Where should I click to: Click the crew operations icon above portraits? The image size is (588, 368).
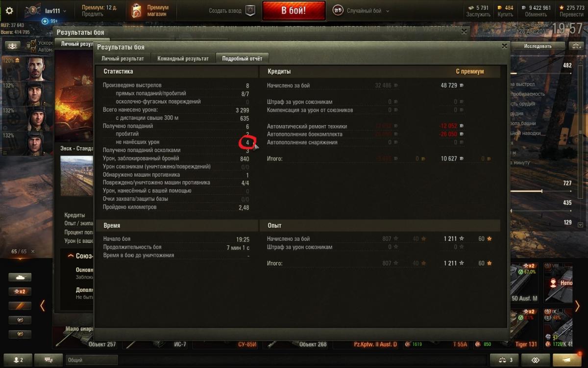click(x=13, y=46)
